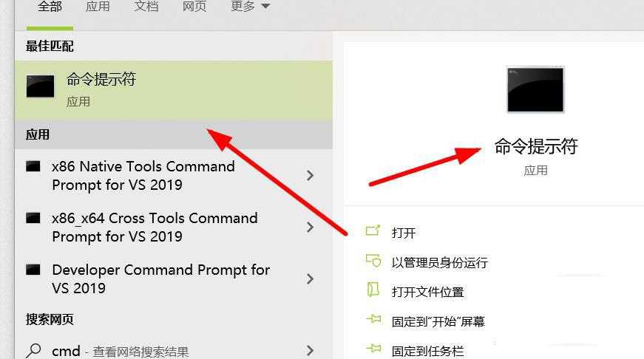This screenshot has height=359, width=644.
Task: Click the 打开 open icon
Action: [373, 231]
